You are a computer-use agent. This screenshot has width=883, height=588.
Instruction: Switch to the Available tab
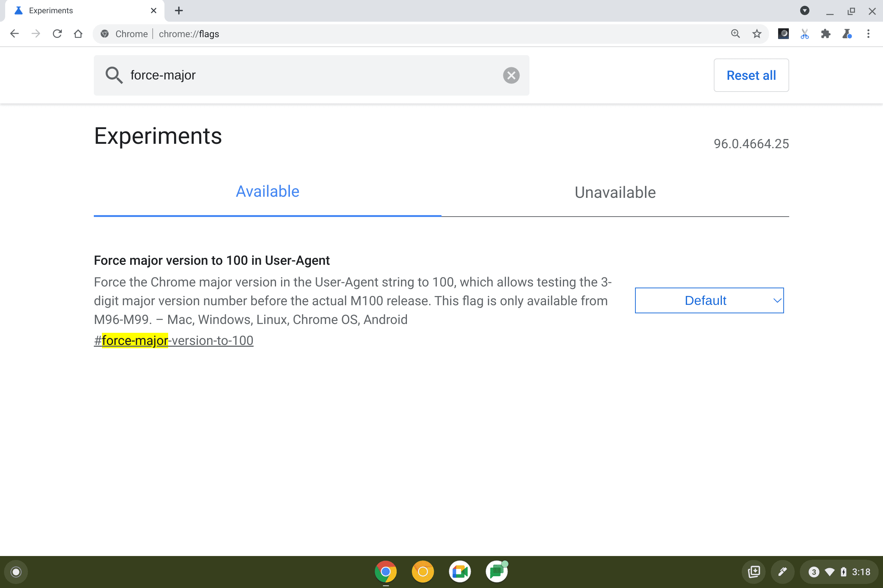268,192
